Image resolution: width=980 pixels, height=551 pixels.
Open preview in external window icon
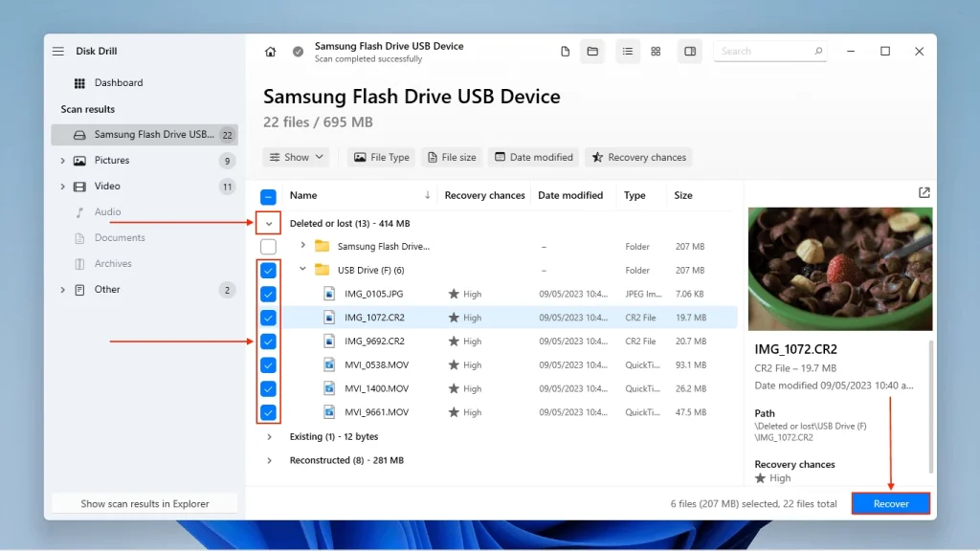(924, 193)
